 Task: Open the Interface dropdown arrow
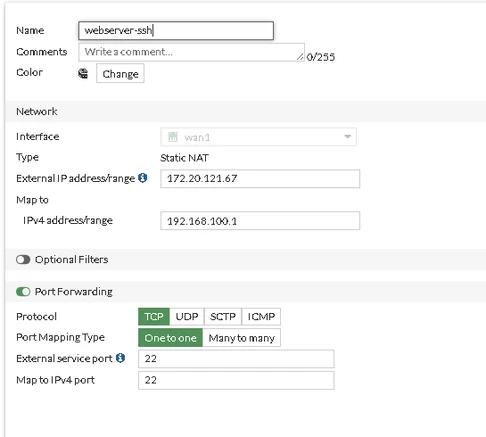point(347,137)
